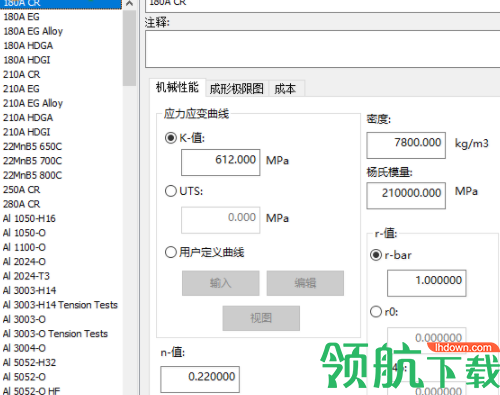This screenshot has height=395, width=500.
Task: Select the UTS radio button
Action: click(171, 191)
